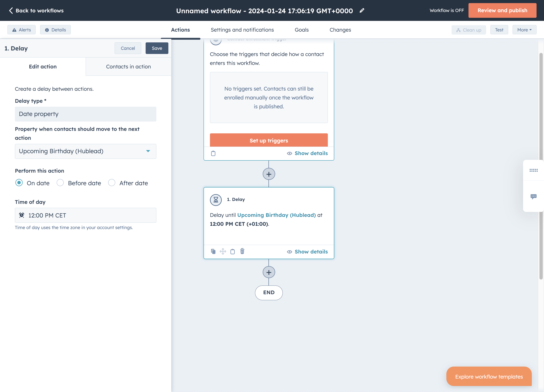Select the After date radio button
Viewport: 544px width, 392px height.
tap(111, 183)
